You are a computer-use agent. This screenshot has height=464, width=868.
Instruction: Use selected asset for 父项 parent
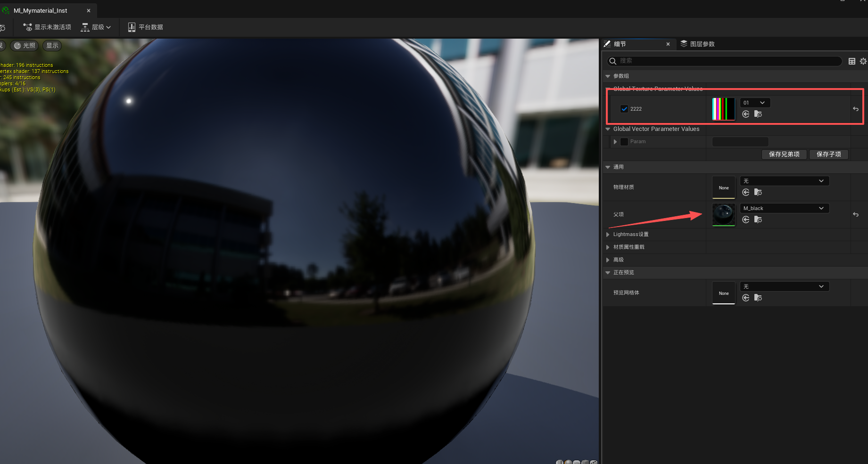[x=746, y=220]
